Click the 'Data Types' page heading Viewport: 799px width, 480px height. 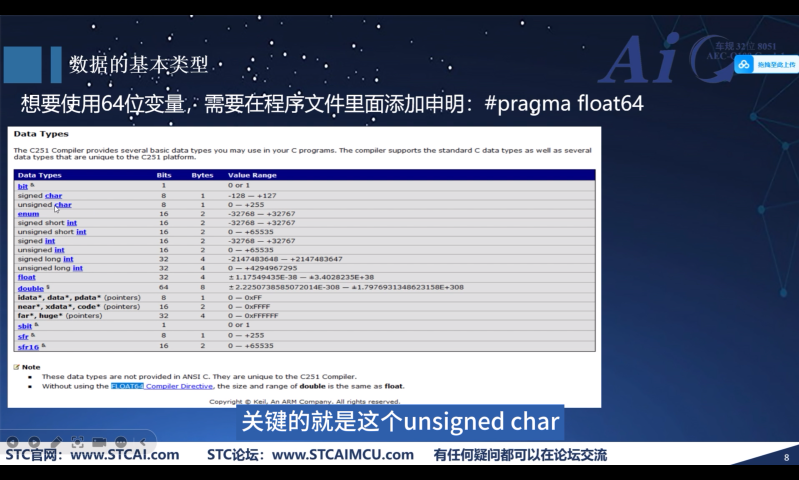[41, 134]
